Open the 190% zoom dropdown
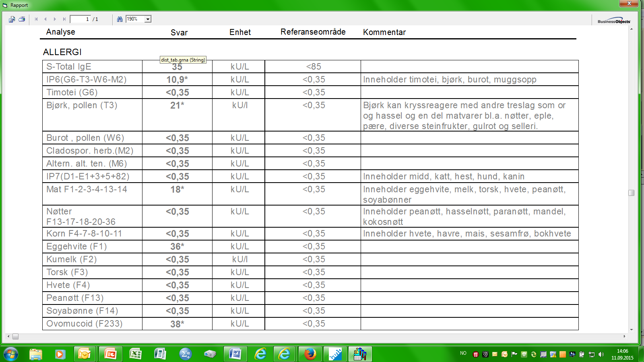 click(148, 19)
